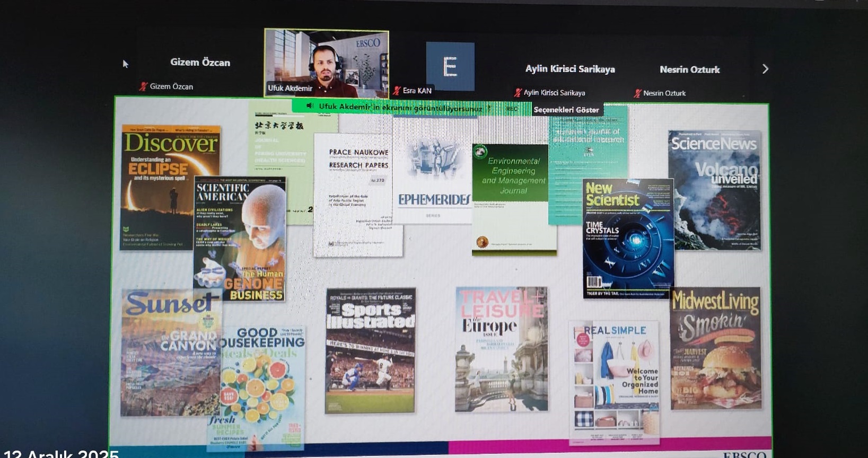
Task: Click the Scientific American magazine cover
Action: [240, 239]
